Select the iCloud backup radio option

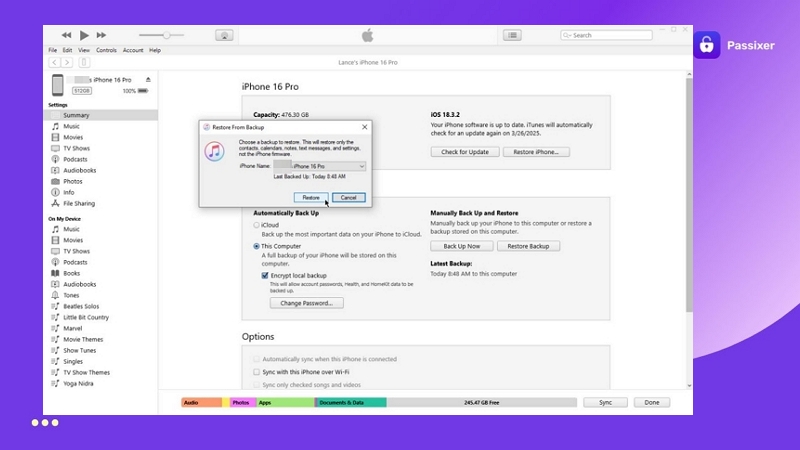(256, 225)
